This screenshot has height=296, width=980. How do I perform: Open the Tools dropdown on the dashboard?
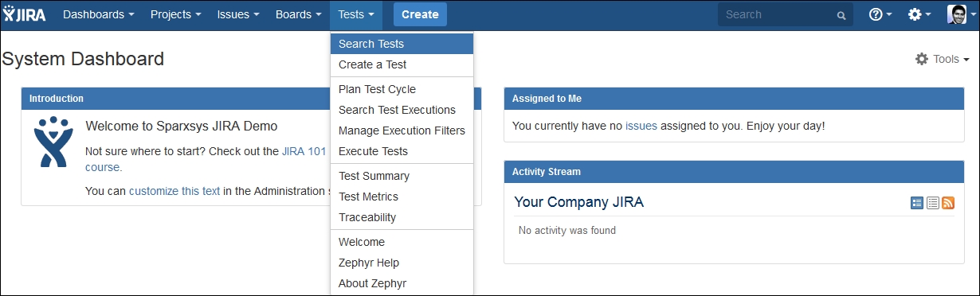tap(943, 59)
